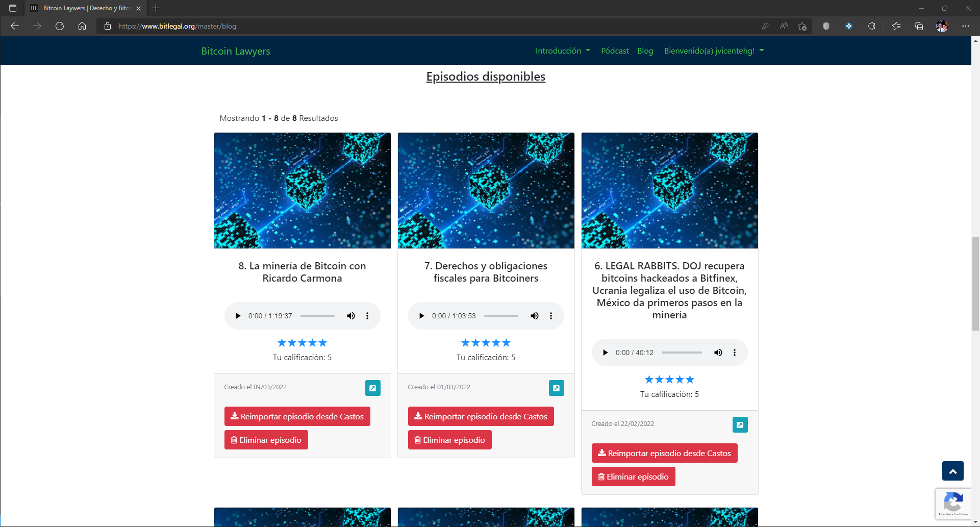Viewport: 980px width, 527px height.
Task: Open more options for episode 6 player
Action: point(735,353)
